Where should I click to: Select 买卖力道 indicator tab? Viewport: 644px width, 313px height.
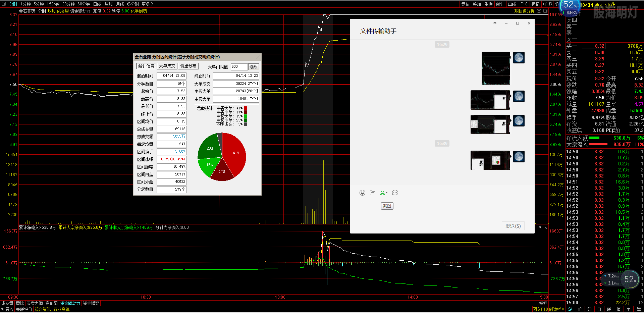tap(35, 303)
